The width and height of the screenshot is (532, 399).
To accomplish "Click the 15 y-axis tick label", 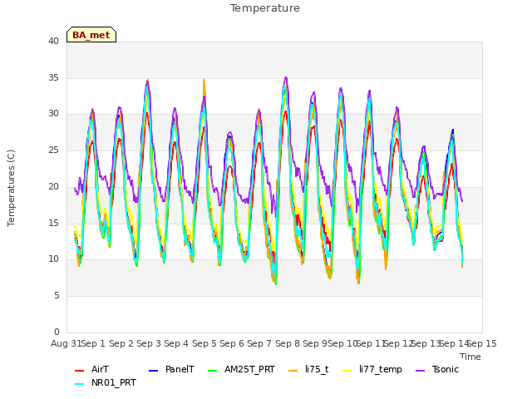I will point(53,223).
